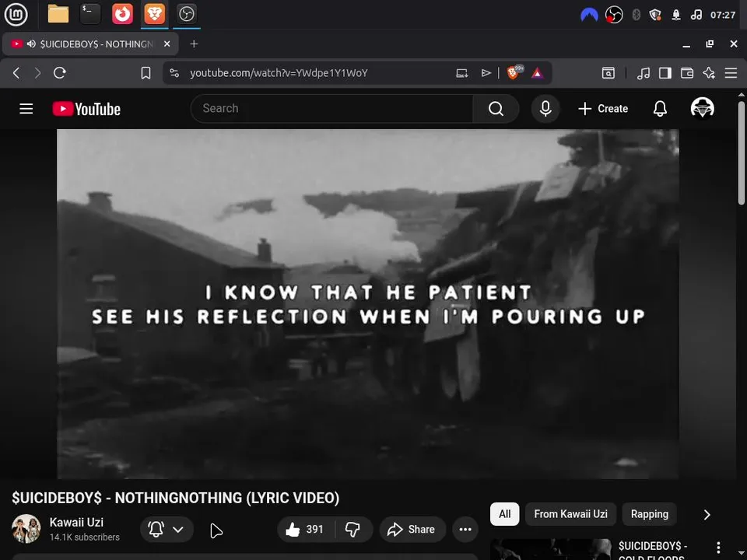Toggle the browser sidebar panel
The height and width of the screenshot is (560, 747).
[665, 73]
